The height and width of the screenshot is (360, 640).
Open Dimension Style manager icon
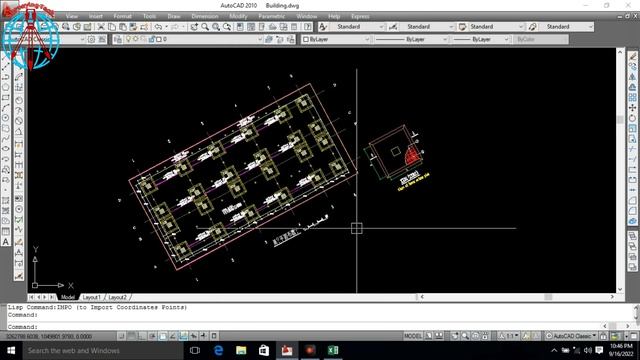click(393, 27)
